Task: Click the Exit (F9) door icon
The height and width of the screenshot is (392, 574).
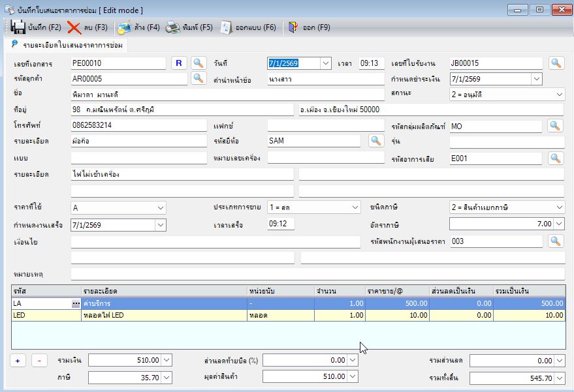Action: coord(293,27)
